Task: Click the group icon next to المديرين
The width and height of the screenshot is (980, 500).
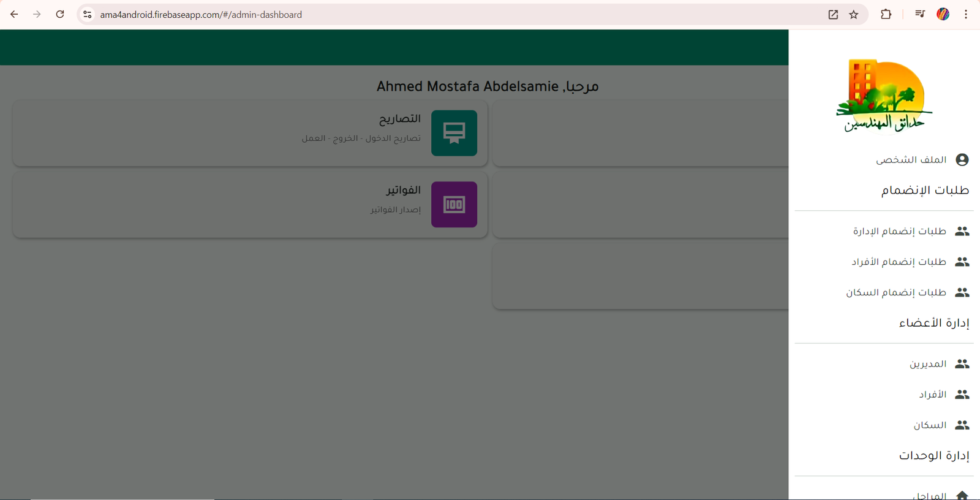Action: tap(962, 364)
